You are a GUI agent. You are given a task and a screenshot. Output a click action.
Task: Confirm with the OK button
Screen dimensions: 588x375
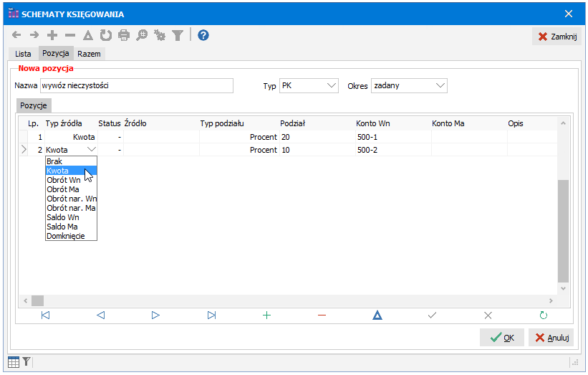coord(502,338)
